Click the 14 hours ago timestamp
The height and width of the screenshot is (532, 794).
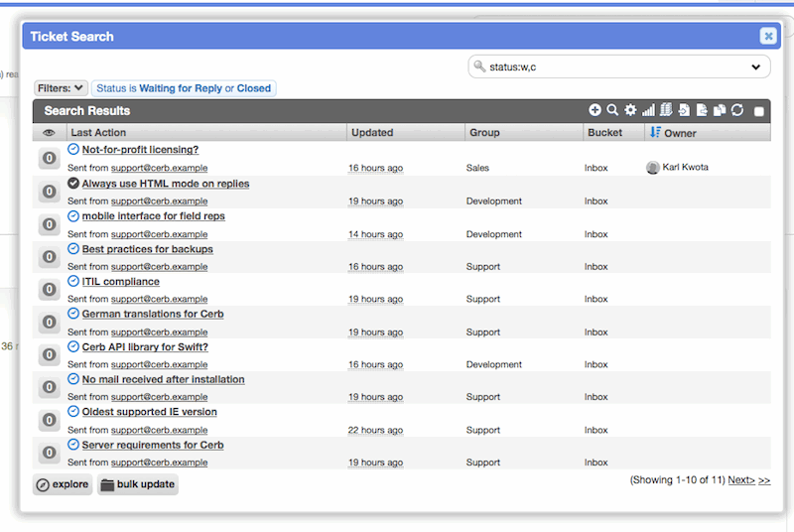tap(376, 234)
